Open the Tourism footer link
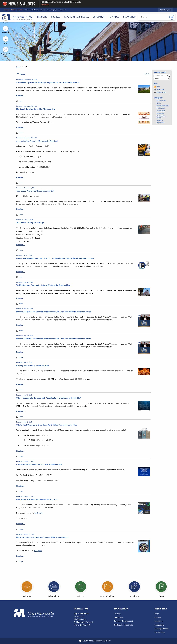This screenshot has width=177, height=644. pos(117,614)
